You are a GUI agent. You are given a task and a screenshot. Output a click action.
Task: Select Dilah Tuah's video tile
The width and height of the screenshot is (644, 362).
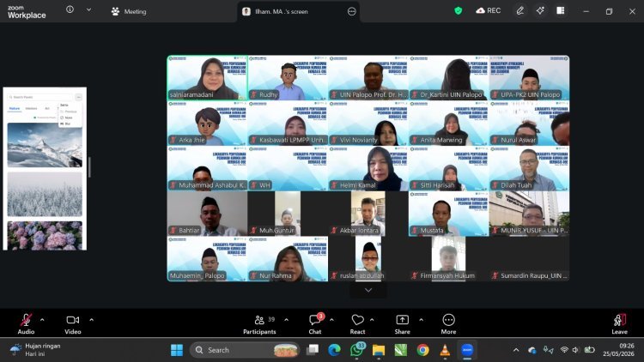coord(530,169)
